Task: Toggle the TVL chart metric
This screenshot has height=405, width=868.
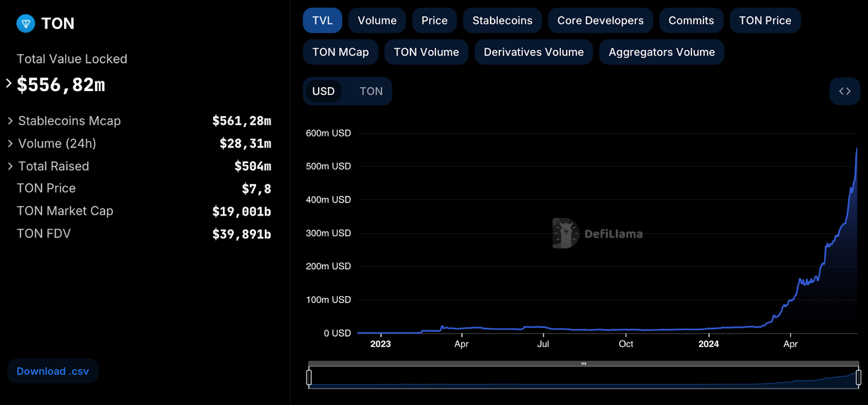Action: pos(322,21)
